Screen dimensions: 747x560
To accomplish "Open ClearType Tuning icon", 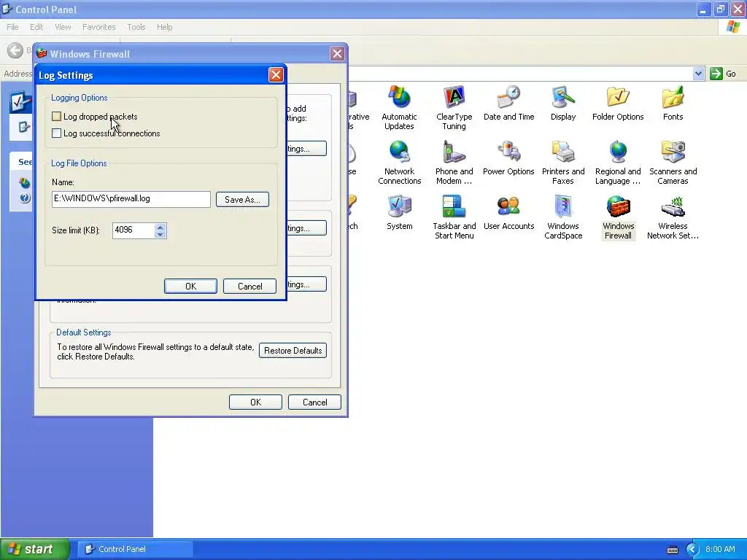I will (454, 108).
